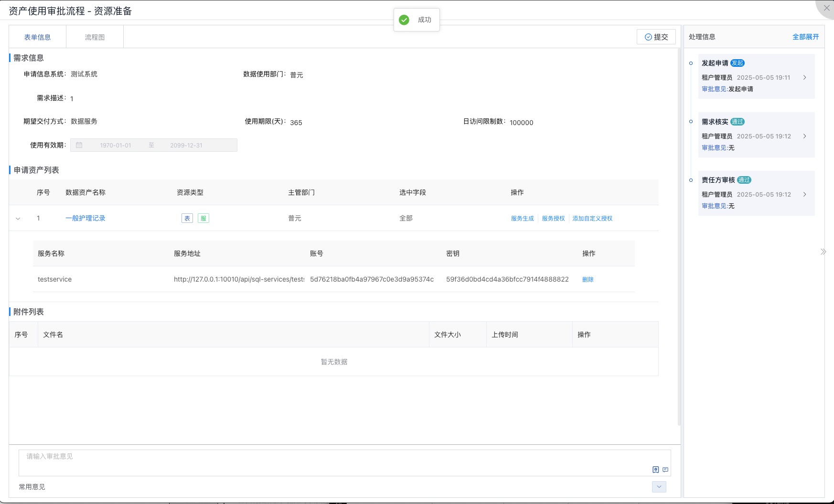Click 服务生成 in the operations column
The height and width of the screenshot is (504, 834).
pyautogui.click(x=522, y=218)
